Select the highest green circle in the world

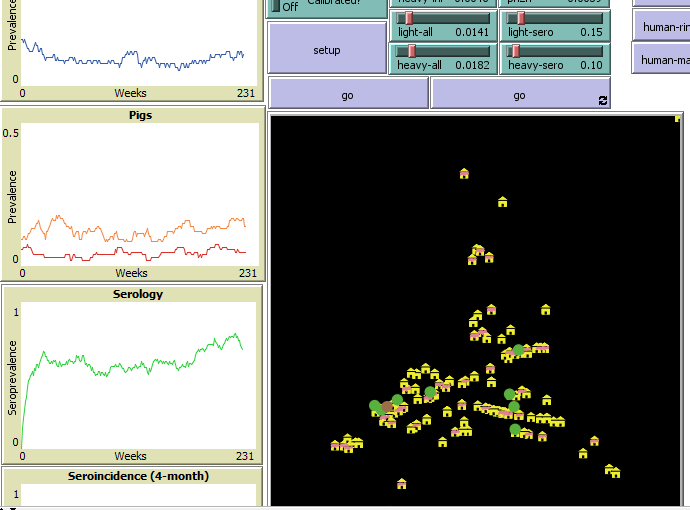(x=518, y=350)
